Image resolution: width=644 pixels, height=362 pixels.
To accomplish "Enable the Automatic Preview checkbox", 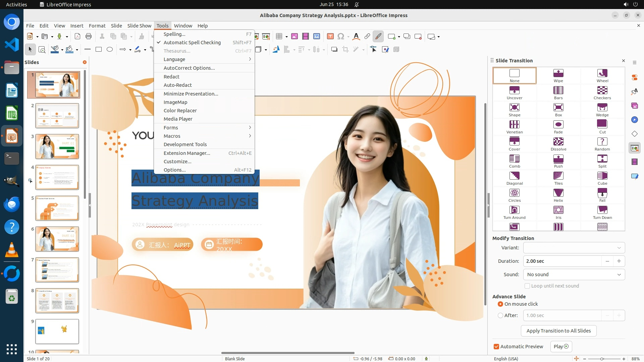I will pyautogui.click(x=496, y=347).
